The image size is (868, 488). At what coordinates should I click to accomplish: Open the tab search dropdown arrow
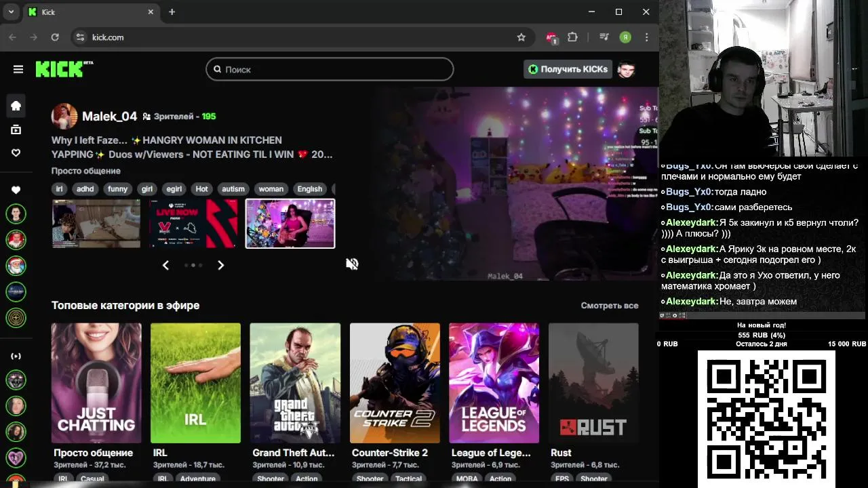tap(11, 12)
